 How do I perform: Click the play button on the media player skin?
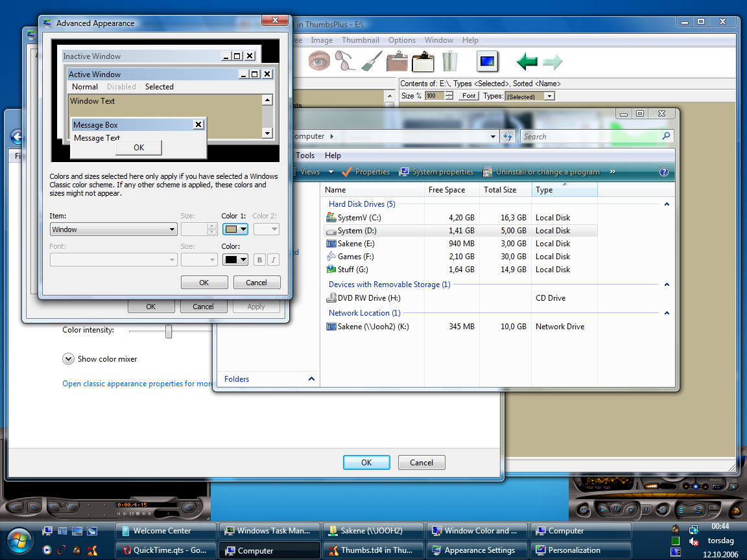[602, 509]
